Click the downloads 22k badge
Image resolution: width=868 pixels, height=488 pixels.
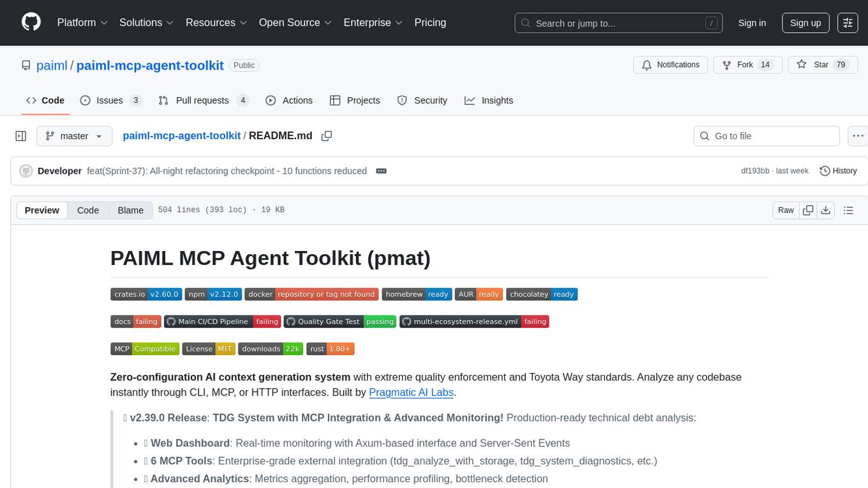pyautogui.click(x=271, y=349)
